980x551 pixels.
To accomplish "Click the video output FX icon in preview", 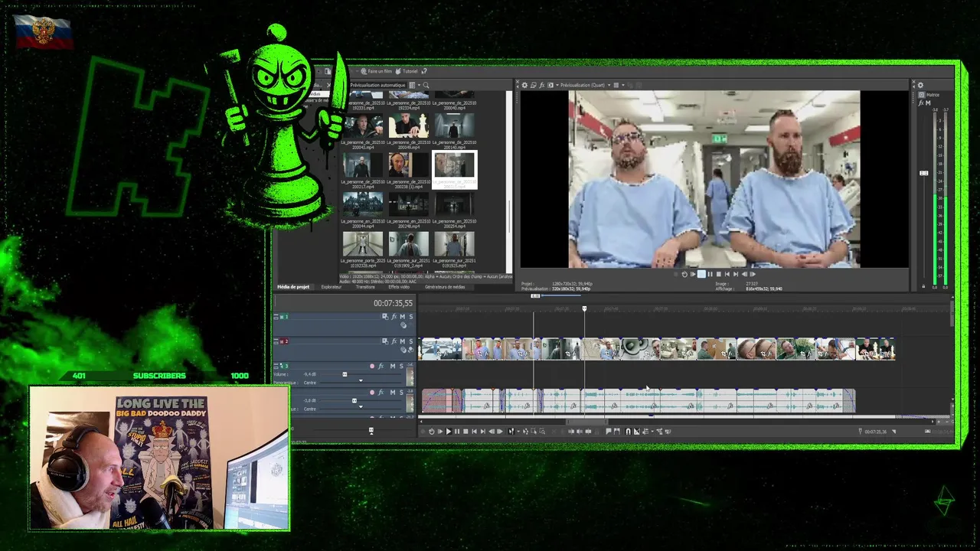I will [x=542, y=85].
